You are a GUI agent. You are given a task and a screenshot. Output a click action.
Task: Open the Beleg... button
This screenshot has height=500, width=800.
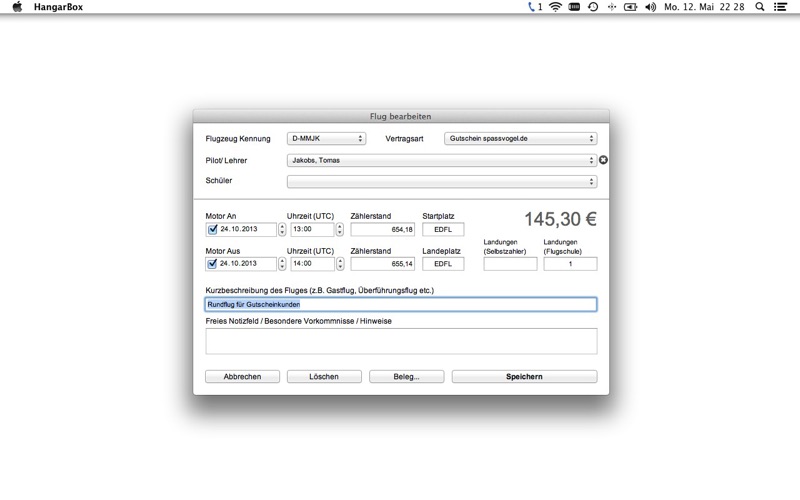[407, 377]
